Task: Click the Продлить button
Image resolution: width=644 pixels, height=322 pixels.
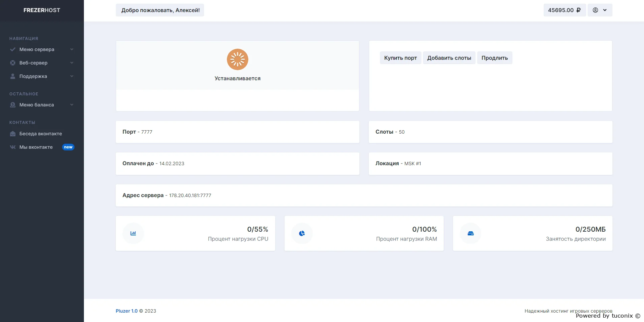Action: pos(495,58)
